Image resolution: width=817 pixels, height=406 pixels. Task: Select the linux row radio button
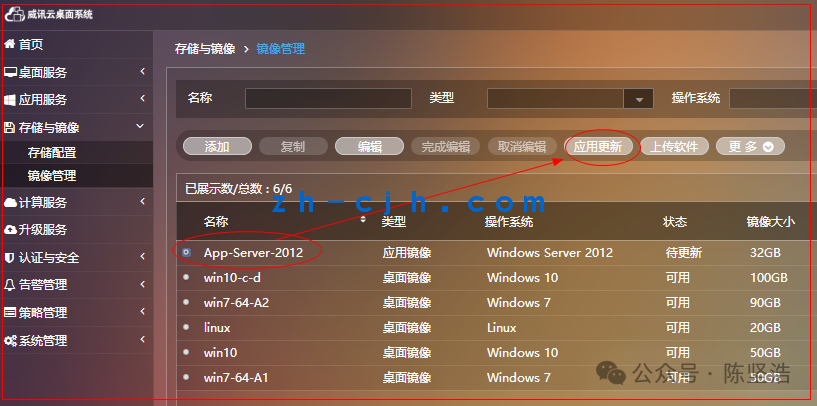point(187,327)
